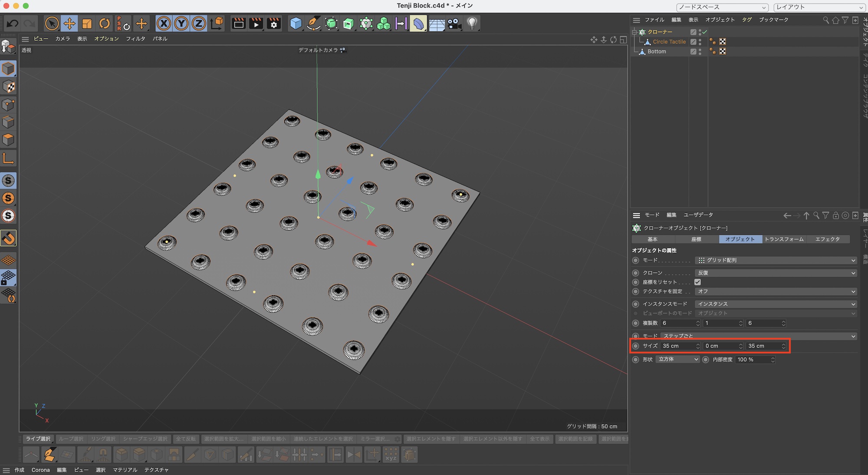
Task: Open the フィルタ viewport menu
Action: pyautogui.click(x=135, y=39)
